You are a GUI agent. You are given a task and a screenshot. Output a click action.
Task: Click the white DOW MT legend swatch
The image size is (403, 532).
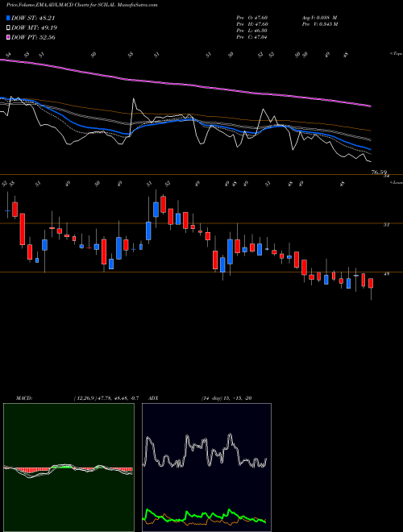pos(8,28)
